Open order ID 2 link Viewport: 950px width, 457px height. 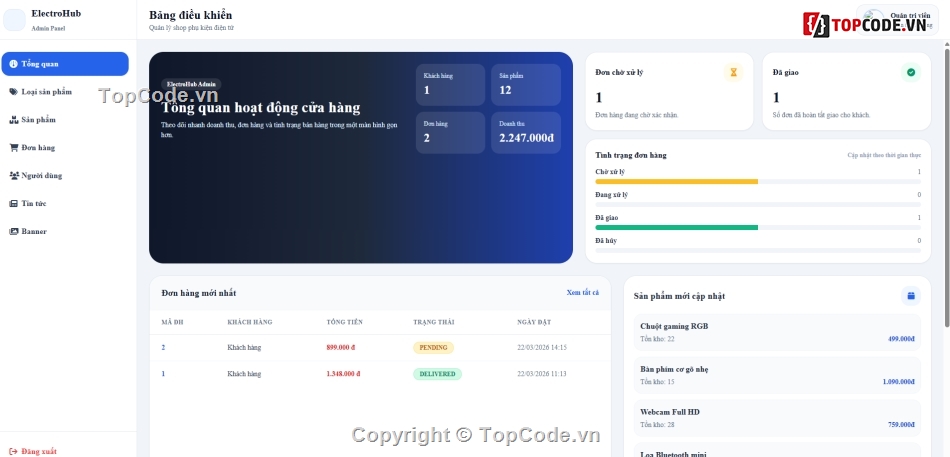pyautogui.click(x=163, y=347)
